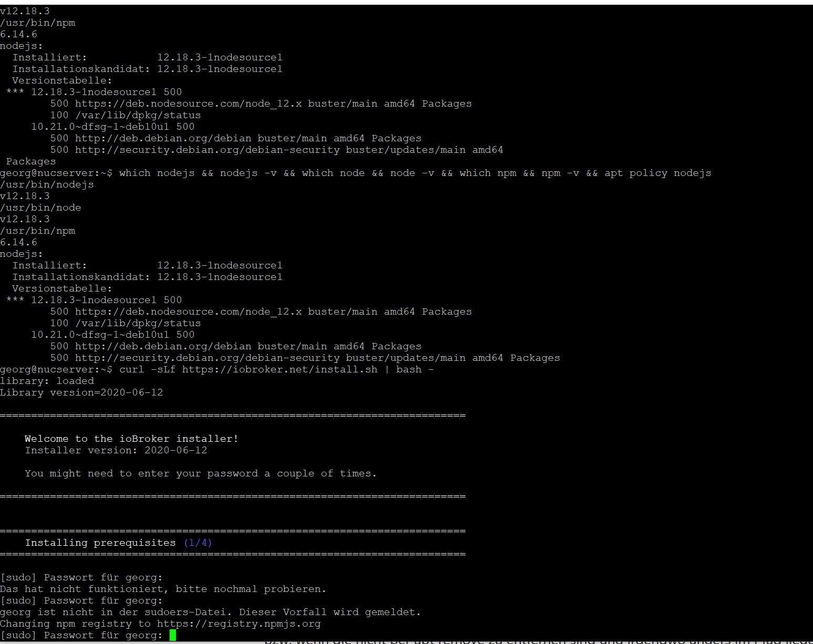
Task: Click the registry.npmjs.org URL
Action: (239, 624)
